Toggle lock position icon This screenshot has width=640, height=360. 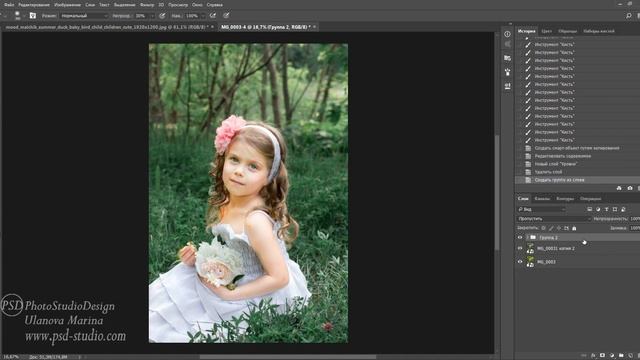[x=559, y=228]
